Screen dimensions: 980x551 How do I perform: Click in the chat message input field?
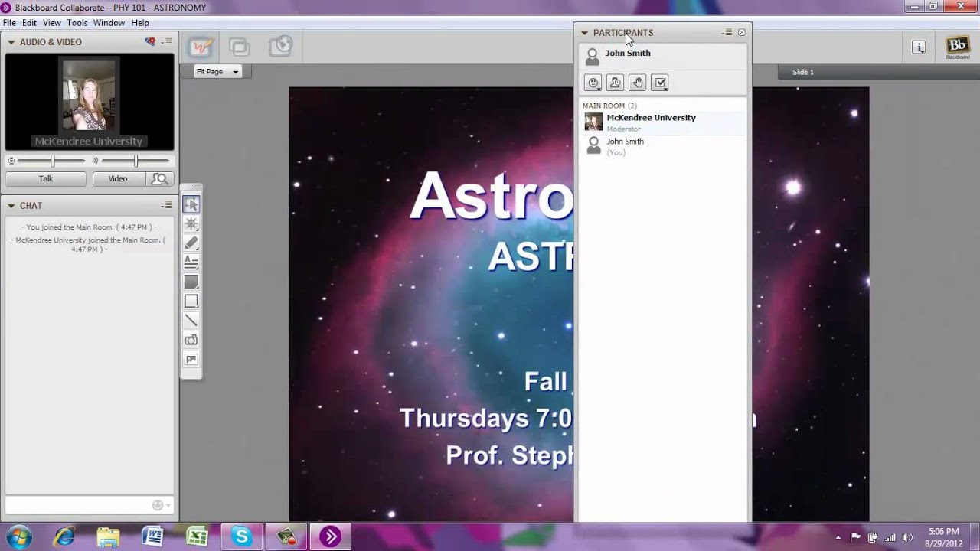(78, 505)
